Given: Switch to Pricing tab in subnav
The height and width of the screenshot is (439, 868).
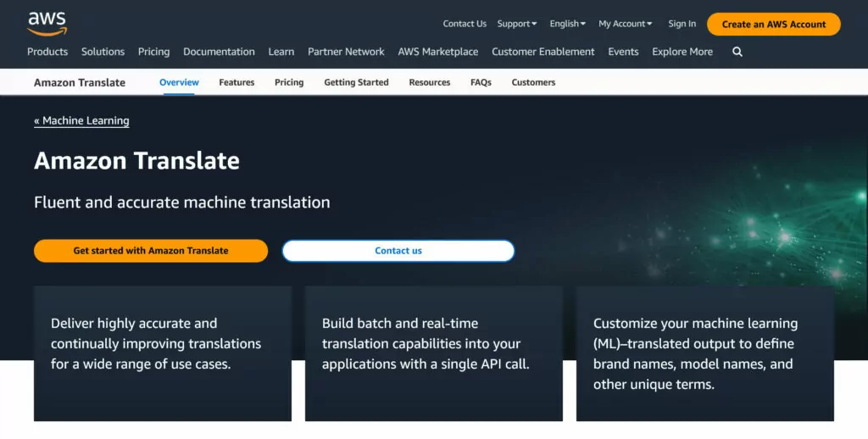Looking at the screenshot, I should click(289, 82).
